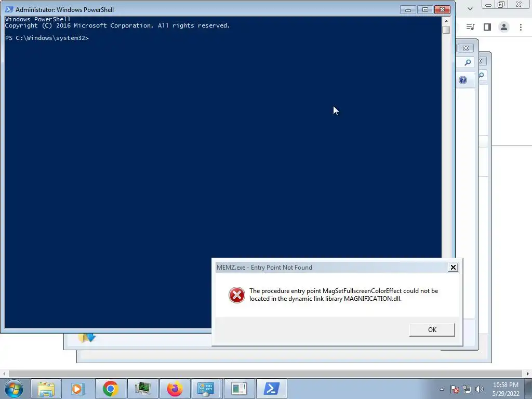Close the Chrome browser window
Image resolution: width=532 pixels, height=399 pixels.
pos(519,4)
